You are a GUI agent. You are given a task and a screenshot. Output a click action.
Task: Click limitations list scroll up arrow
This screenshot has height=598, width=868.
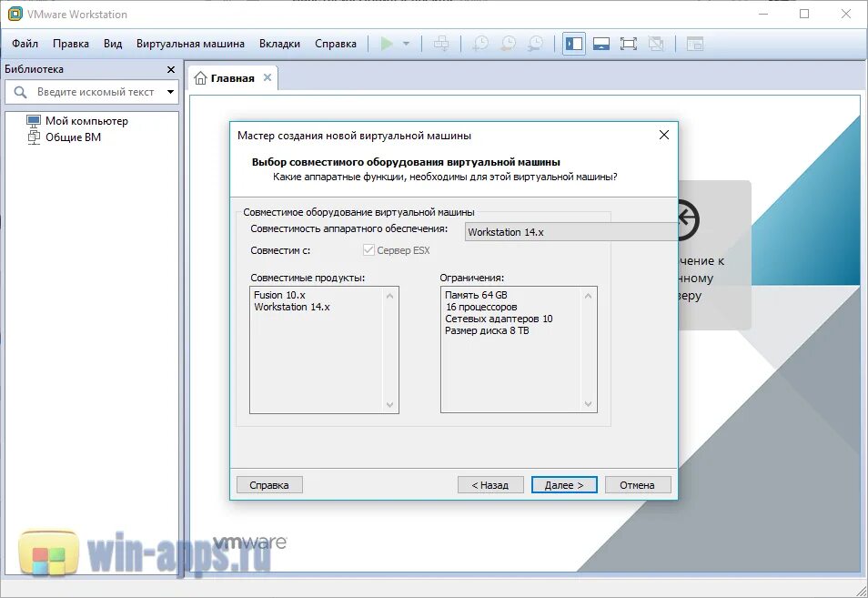[588, 296]
